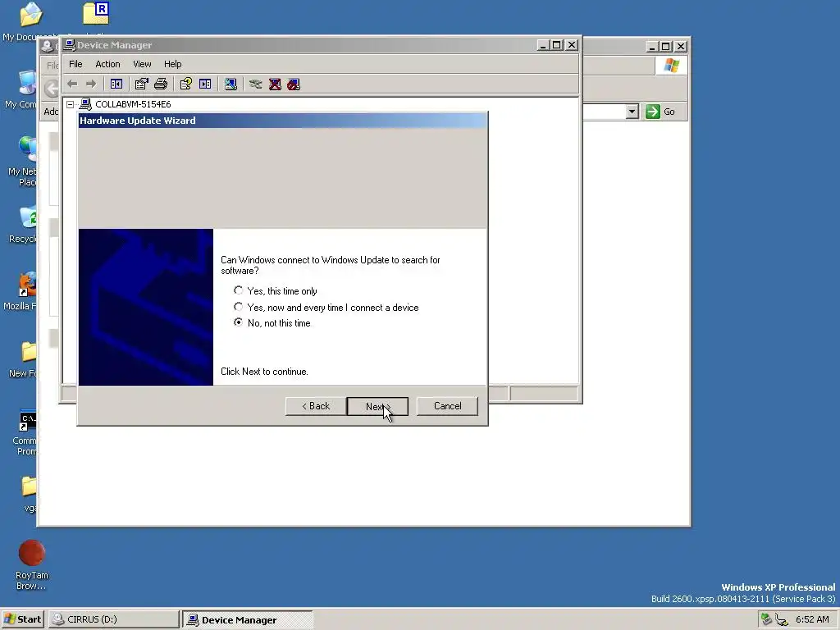Click the Device Manager window title bar
Image resolution: width=840 pixels, height=630 pixels.
tap(300, 45)
